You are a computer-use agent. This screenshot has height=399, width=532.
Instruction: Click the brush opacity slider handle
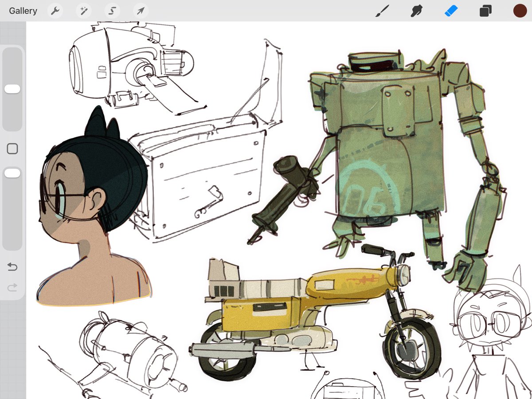12,173
